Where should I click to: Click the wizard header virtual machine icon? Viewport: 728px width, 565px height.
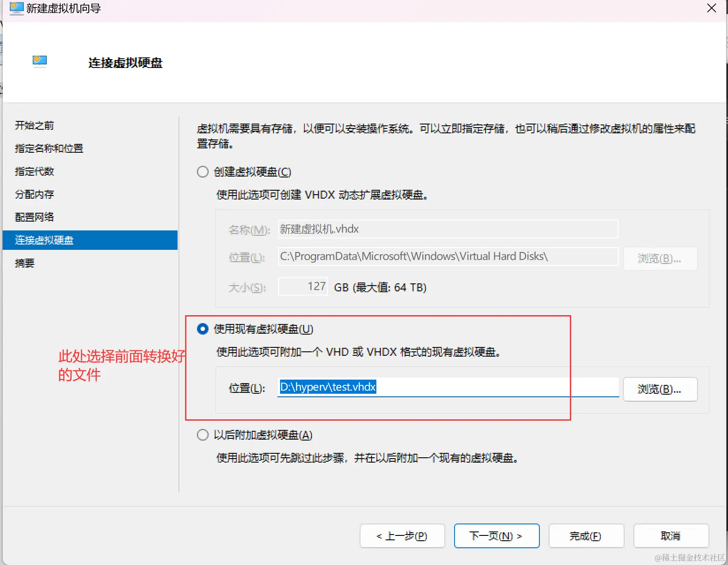tap(39, 61)
